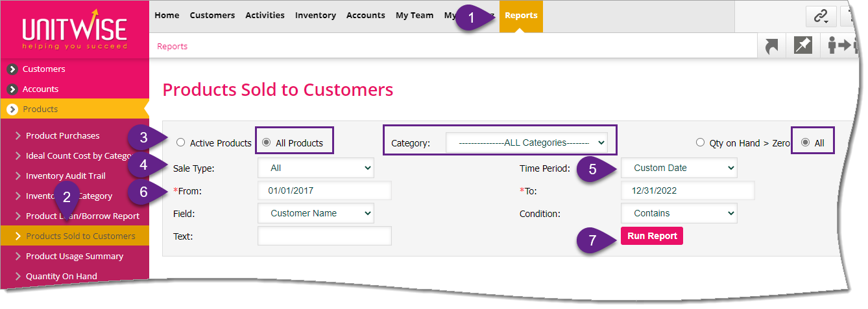This screenshot has height=309, width=868.
Task: Click the From date input field
Action: point(324,191)
